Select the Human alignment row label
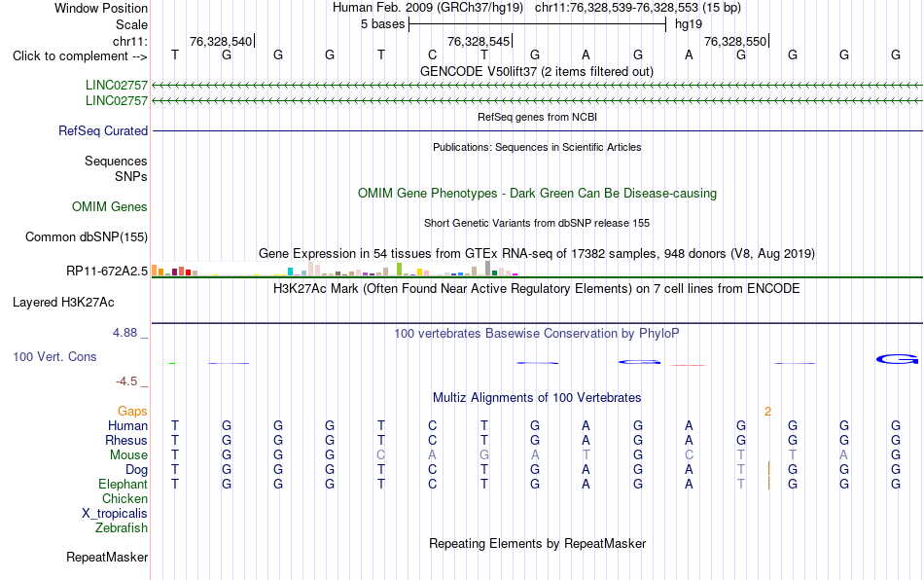The width and height of the screenshot is (924, 580). (x=127, y=425)
